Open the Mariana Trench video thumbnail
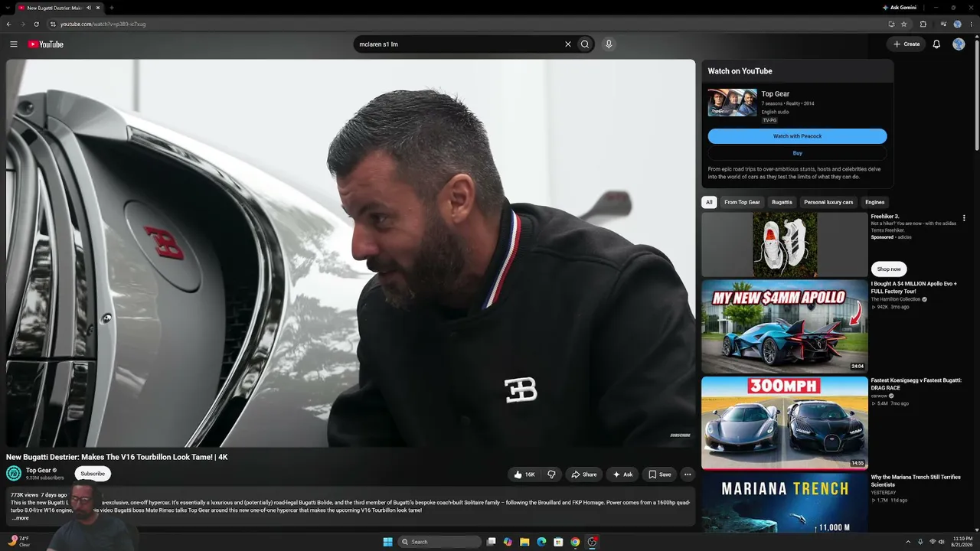 click(x=785, y=503)
